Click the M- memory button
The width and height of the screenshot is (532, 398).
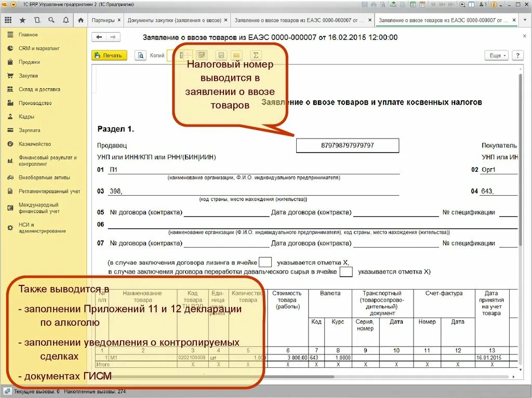coord(451,4)
